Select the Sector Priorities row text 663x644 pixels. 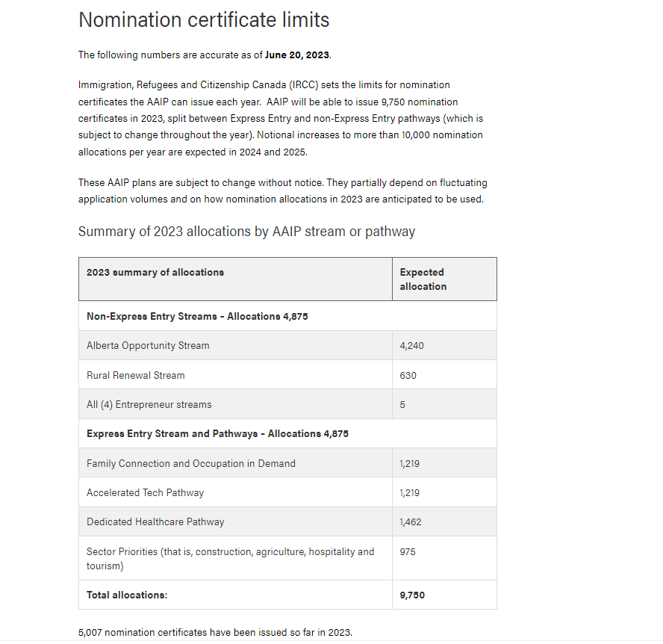tap(230, 552)
